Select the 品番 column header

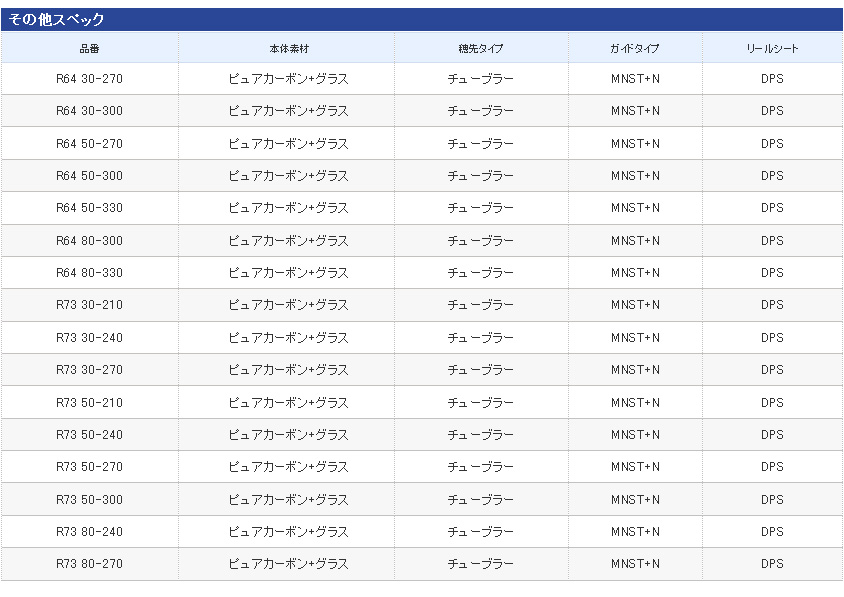90,49
